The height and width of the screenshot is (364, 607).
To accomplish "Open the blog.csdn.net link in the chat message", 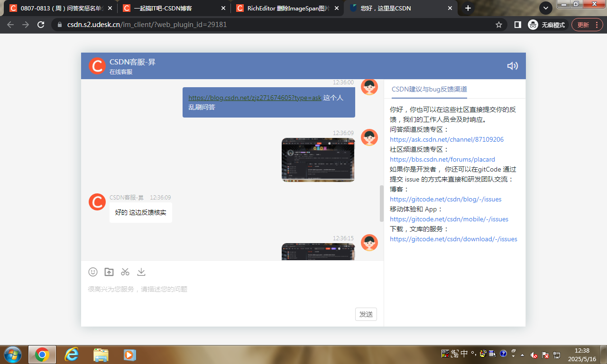I will click(x=255, y=98).
